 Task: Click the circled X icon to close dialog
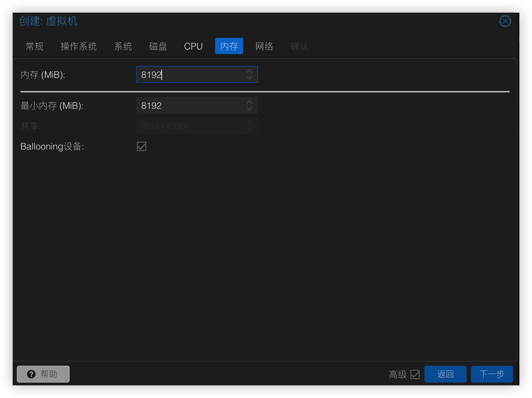505,21
